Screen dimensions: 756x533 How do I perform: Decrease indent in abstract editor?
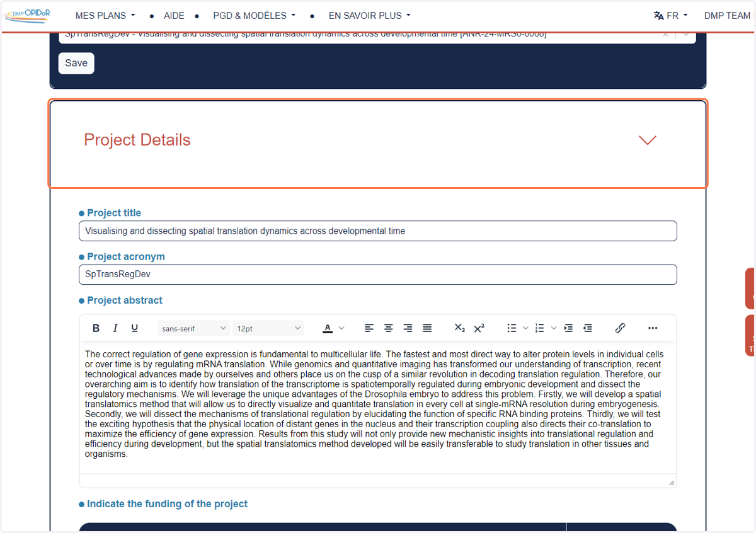coord(588,328)
